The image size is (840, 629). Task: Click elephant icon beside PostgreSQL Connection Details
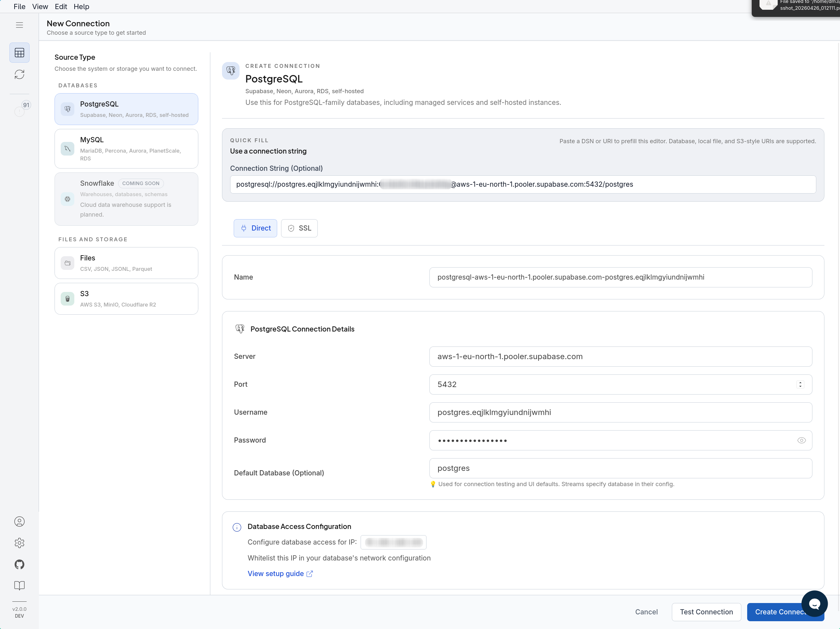(240, 329)
